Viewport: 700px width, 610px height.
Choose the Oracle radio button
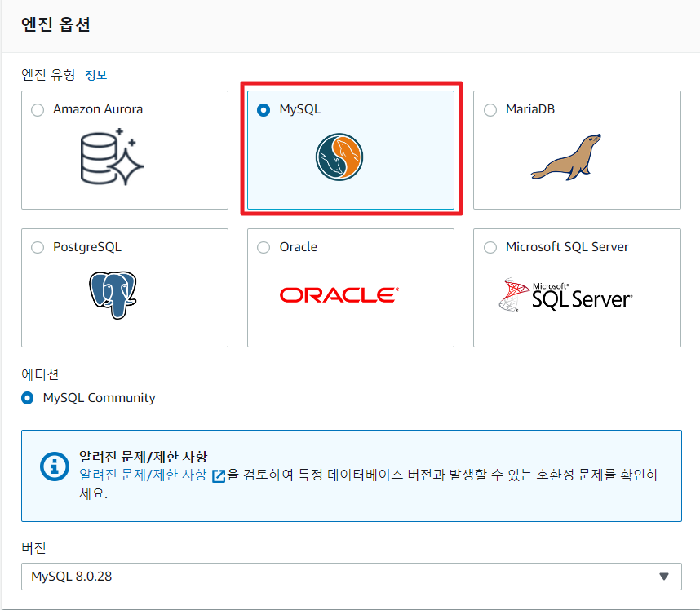pyautogui.click(x=264, y=247)
